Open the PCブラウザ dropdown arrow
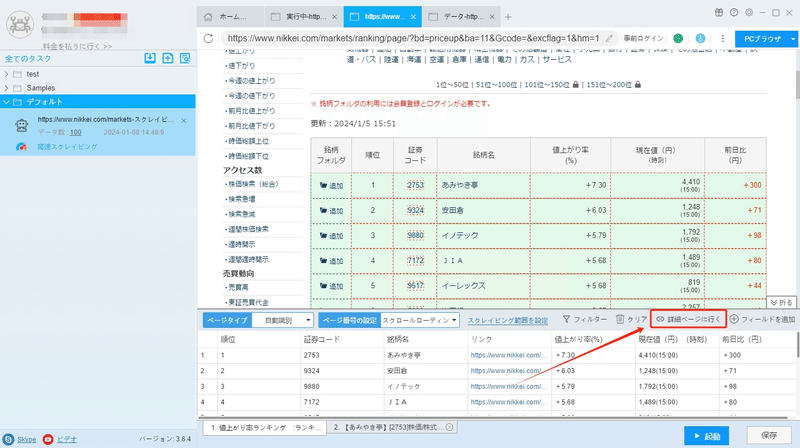Screen dimensions: 800x448 (x=792, y=39)
